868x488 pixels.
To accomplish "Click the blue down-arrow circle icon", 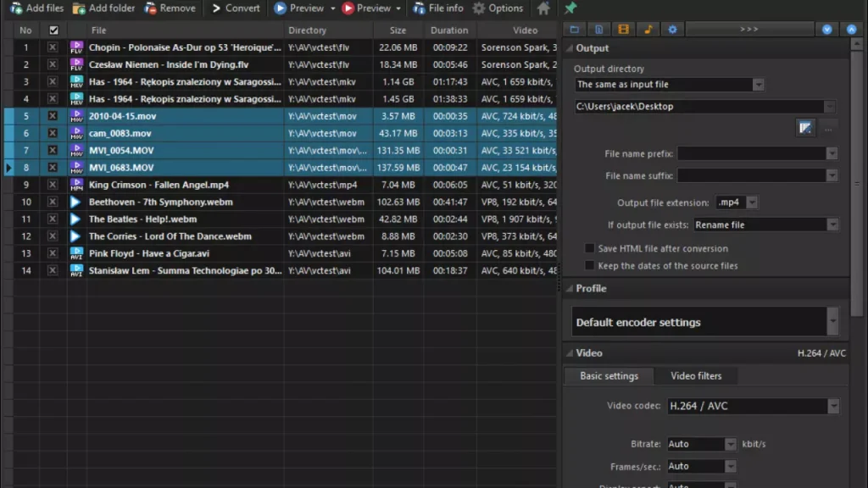I will click(x=827, y=30).
